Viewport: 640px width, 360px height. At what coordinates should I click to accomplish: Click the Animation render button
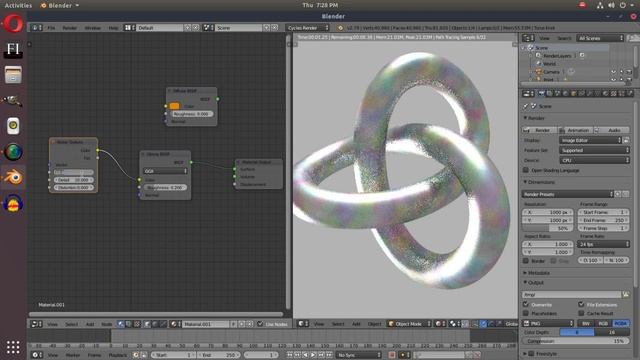(x=576, y=130)
